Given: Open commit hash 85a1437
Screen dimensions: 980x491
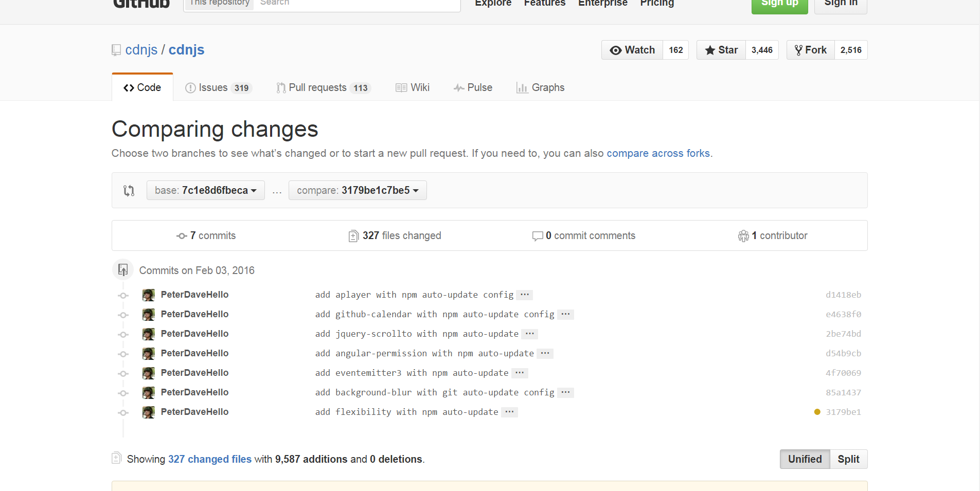Looking at the screenshot, I should pyautogui.click(x=843, y=392).
